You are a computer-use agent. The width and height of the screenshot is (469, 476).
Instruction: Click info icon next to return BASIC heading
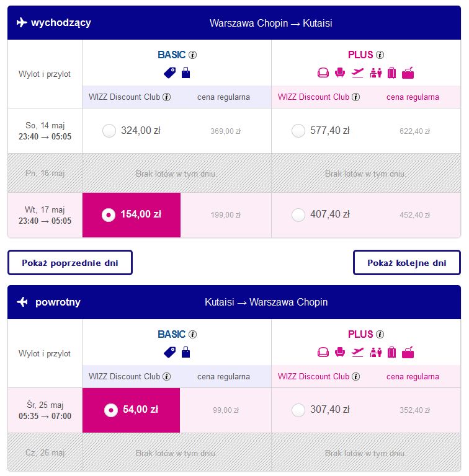(192, 334)
